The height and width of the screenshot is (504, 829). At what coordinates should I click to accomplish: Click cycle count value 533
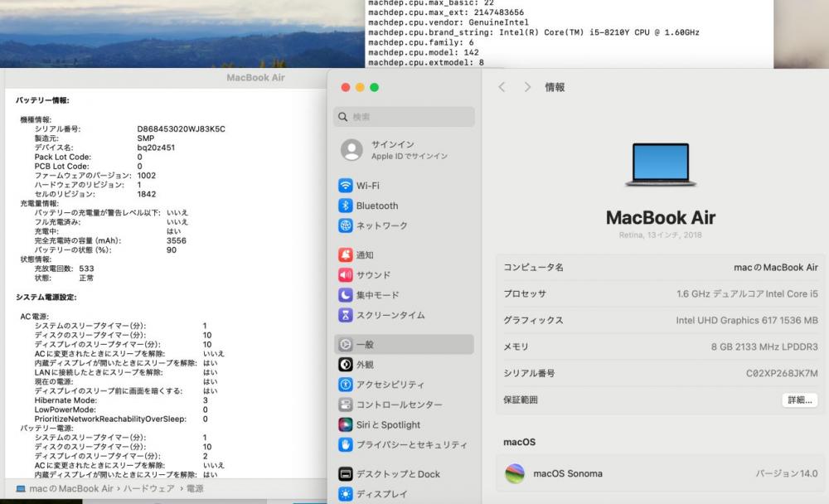point(86,269)
